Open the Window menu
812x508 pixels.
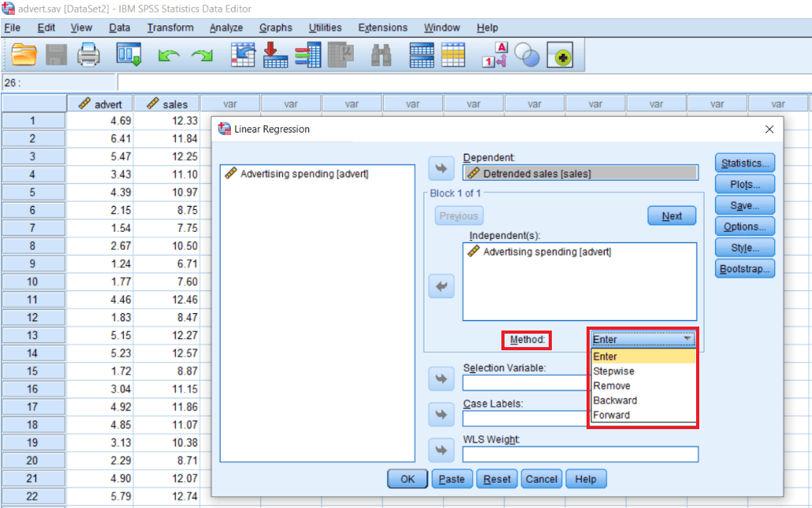441,28
